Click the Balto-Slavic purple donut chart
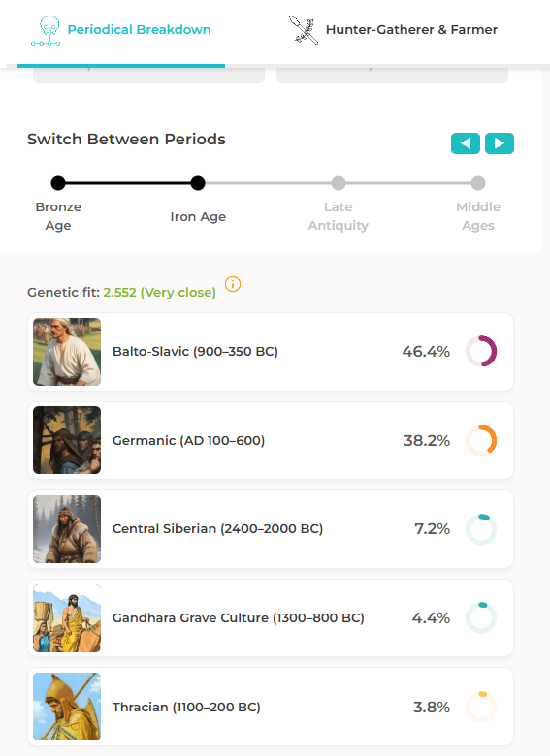Viewport: 550px width, 756px height. [x=481, y=351]
